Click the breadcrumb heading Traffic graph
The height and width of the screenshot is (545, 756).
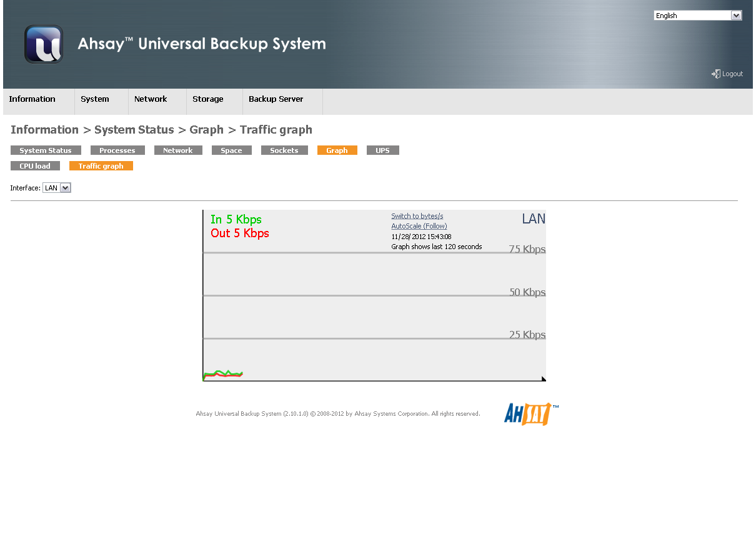coord(276,130)
